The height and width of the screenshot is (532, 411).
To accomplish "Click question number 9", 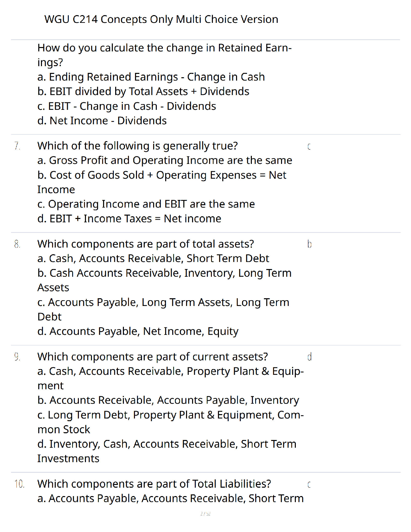I will pyautogui.click(x=17, y=357).
